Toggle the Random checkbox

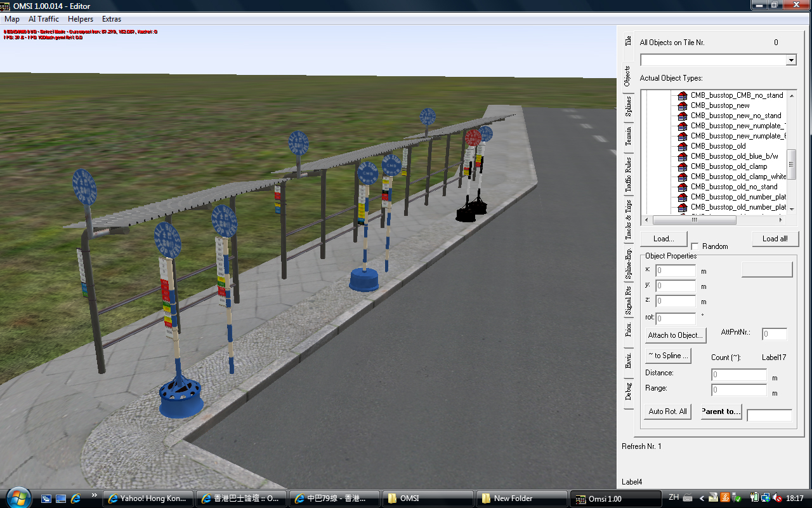(x=695, y=246)
